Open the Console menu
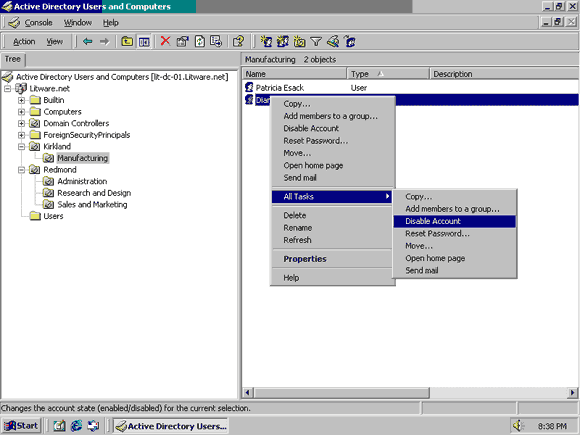 pyautogui.click(x=38, y=23)
